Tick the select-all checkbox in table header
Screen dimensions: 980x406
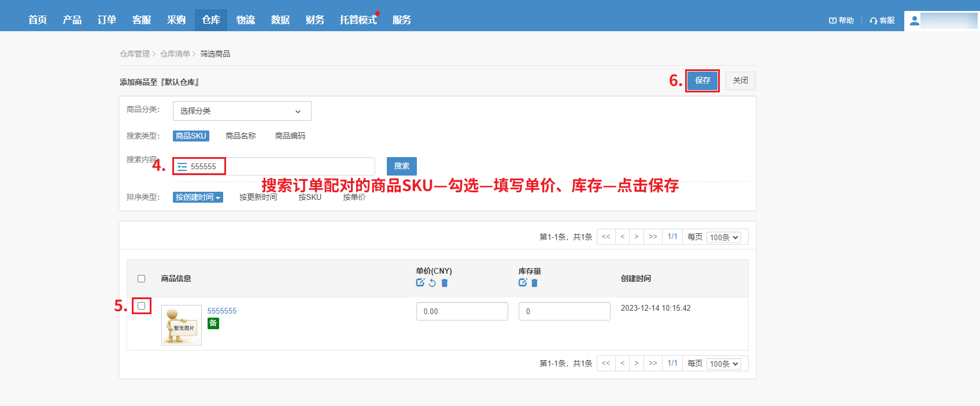click(141, 278)
